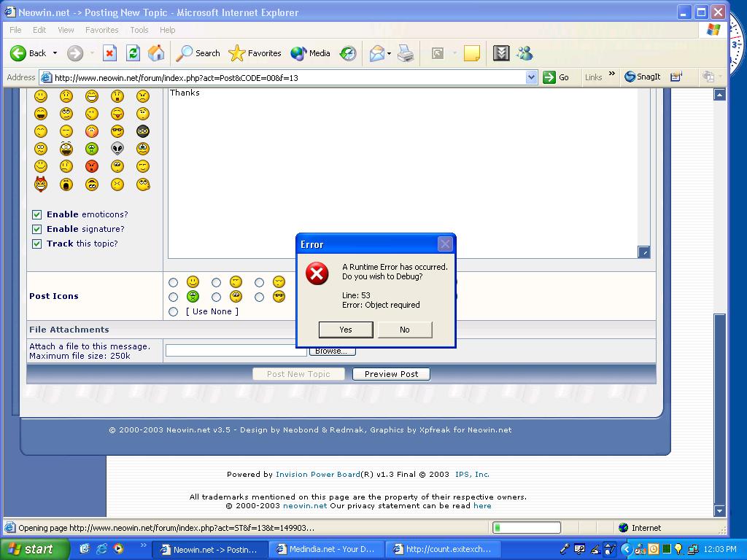Click the file attachment path field
Screen dimensions: 747x560
[236, 351]
